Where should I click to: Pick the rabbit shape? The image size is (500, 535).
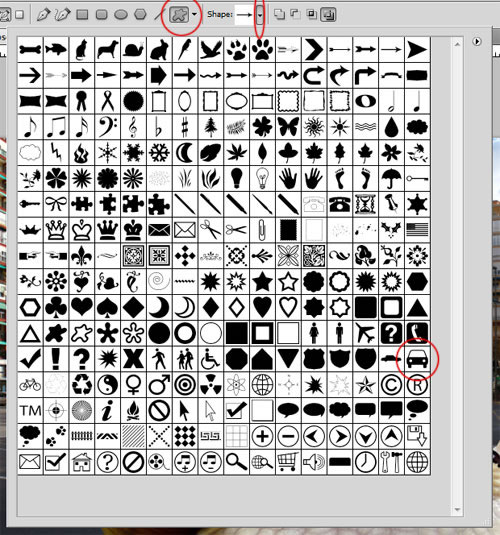(159, 49)
